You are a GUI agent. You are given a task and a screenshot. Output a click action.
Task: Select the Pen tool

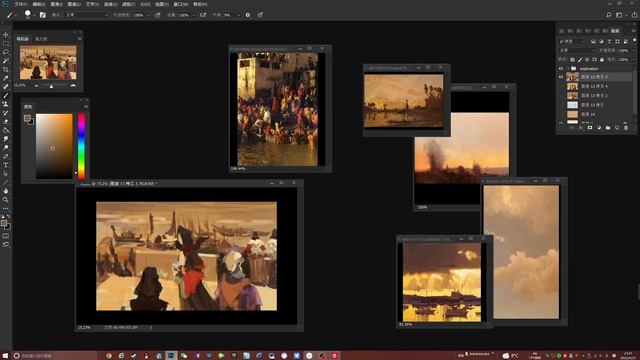coord(6,156)
